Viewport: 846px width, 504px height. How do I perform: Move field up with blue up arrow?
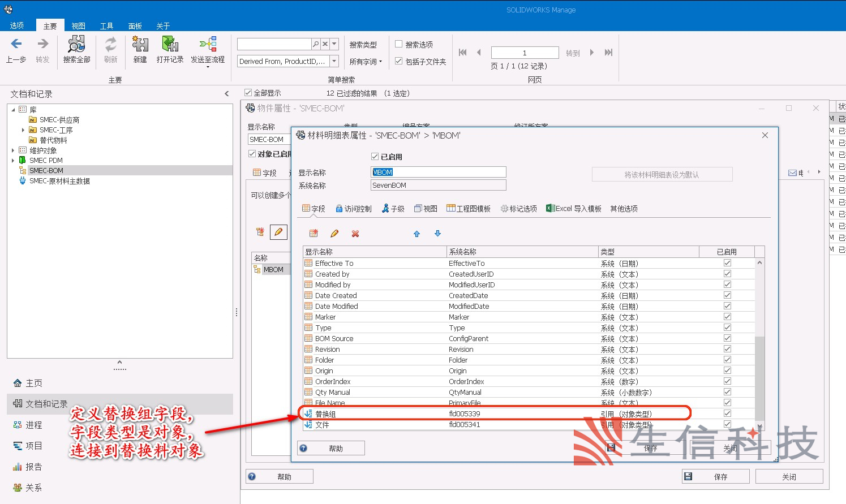pyautogui.click(x=417, y=233)
